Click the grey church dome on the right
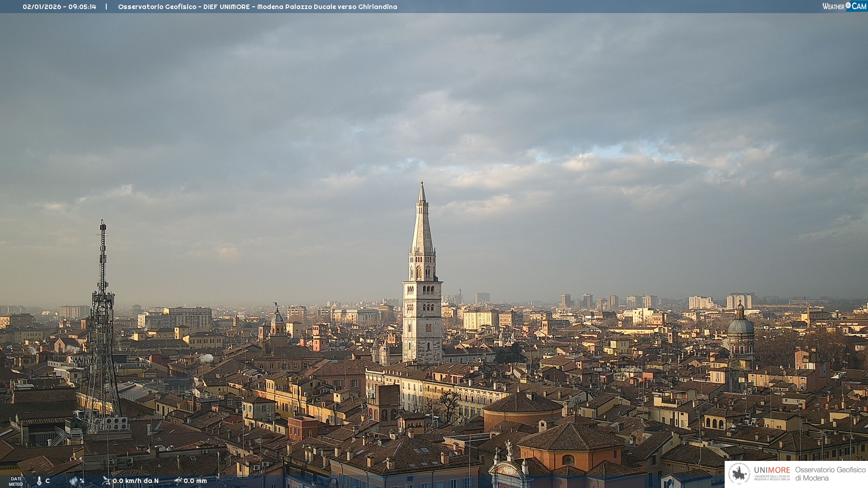Image resolution: width=868 pixels, height=488 pixels. click(741, 325)
